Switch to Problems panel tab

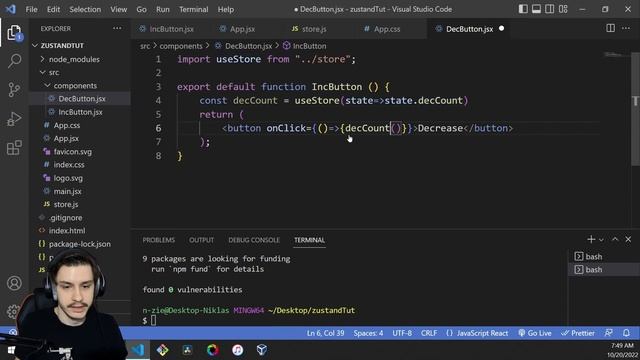pos(158,240)
